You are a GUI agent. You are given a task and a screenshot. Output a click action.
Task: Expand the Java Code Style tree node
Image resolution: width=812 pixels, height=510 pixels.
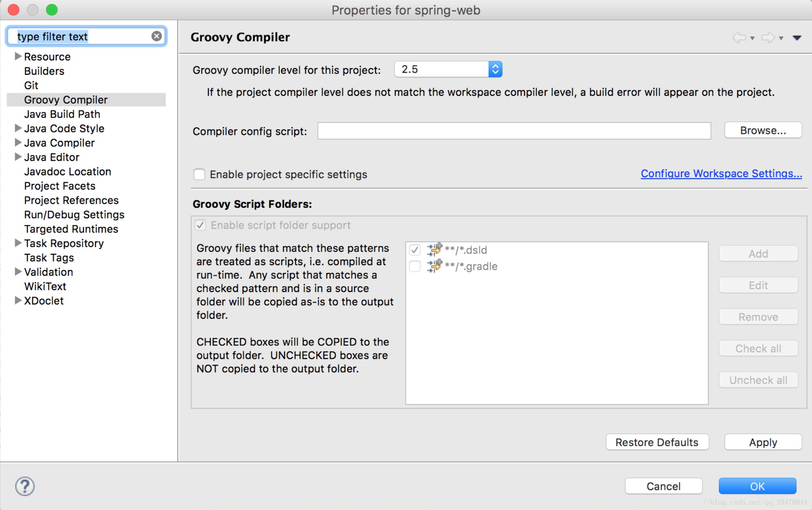point(18,128)
